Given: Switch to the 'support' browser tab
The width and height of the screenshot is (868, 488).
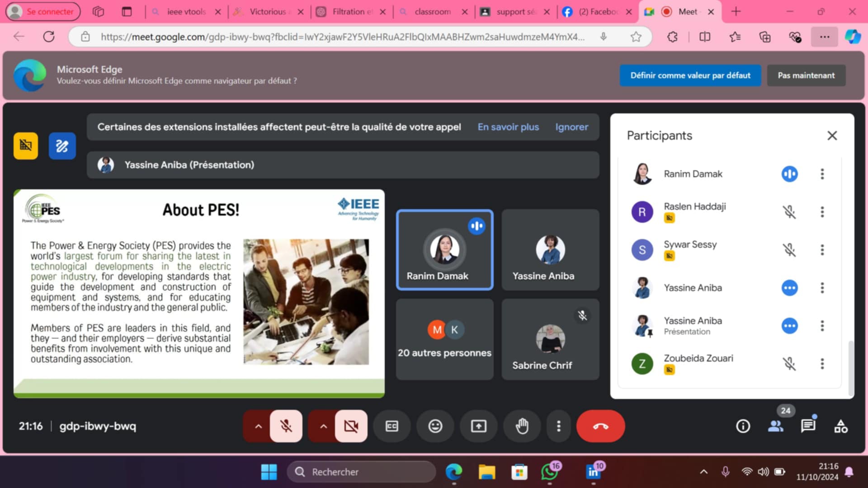Looking at the screenshot, I should [x=514, y=12].
